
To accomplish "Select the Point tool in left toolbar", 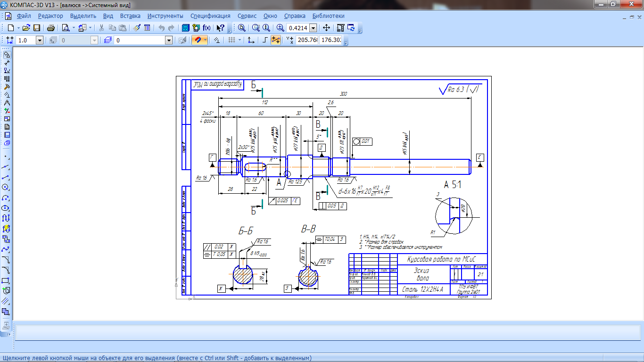I will point(6,156).
